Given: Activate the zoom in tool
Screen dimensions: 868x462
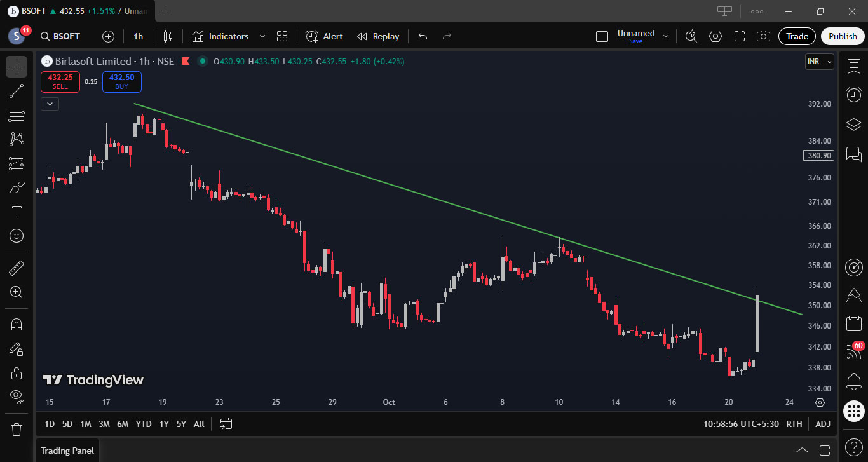Looking at the screenshot, I should [x=17, y=292].
